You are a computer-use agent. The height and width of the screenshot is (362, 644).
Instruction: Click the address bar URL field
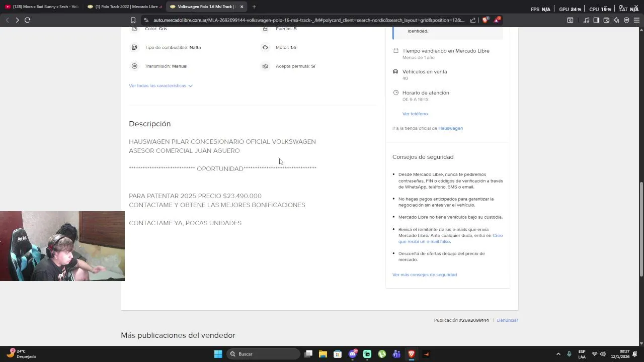click(308, 20)
